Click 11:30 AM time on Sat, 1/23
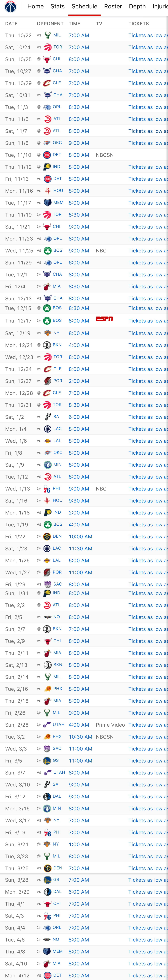 coord(80,549)
